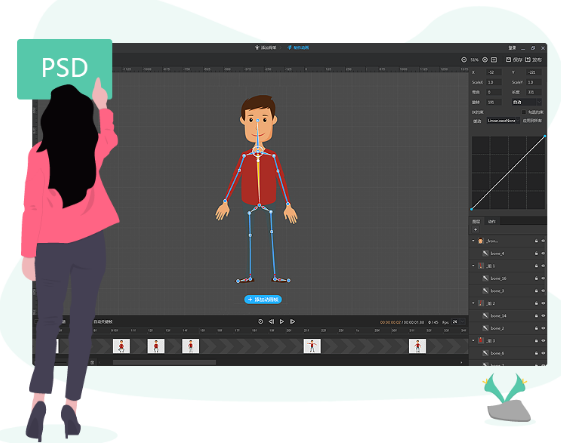This screenshot has width=561, height=443.
Task: Switch to the second tab (动作) of the layer panel
Action: click(492, 221)
